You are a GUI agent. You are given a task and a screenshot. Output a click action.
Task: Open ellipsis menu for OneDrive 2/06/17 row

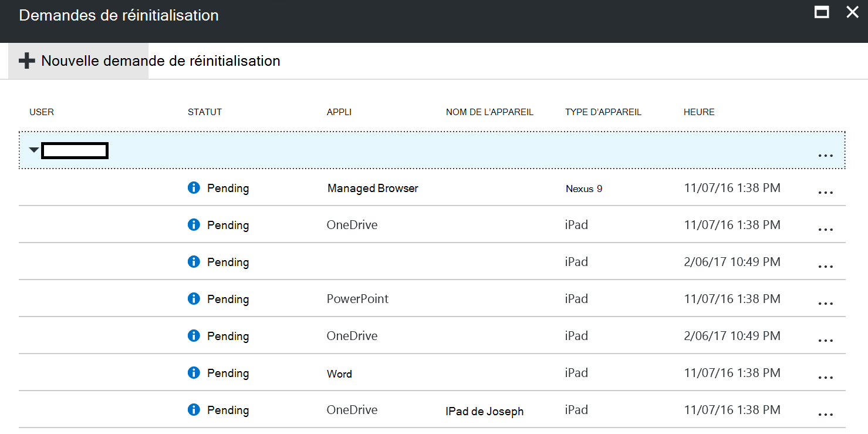(825, 341)
